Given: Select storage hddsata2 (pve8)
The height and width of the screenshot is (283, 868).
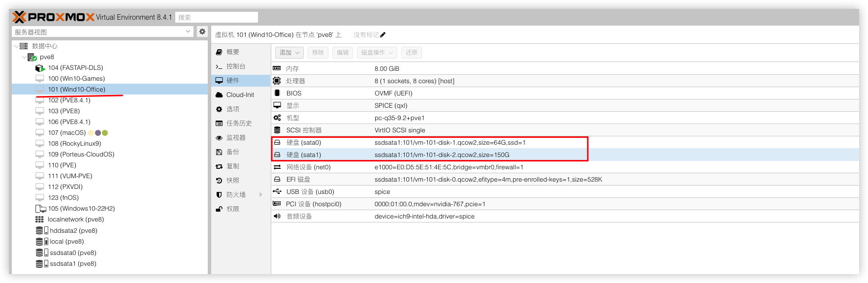Looking at the screenshot, I should (73, 231).
